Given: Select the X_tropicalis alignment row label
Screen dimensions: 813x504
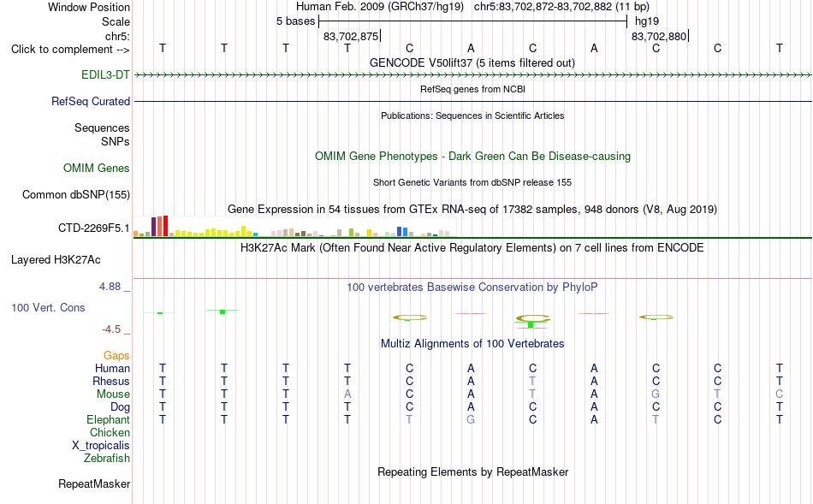Looking at the screenshot, I should click(101, 446).
